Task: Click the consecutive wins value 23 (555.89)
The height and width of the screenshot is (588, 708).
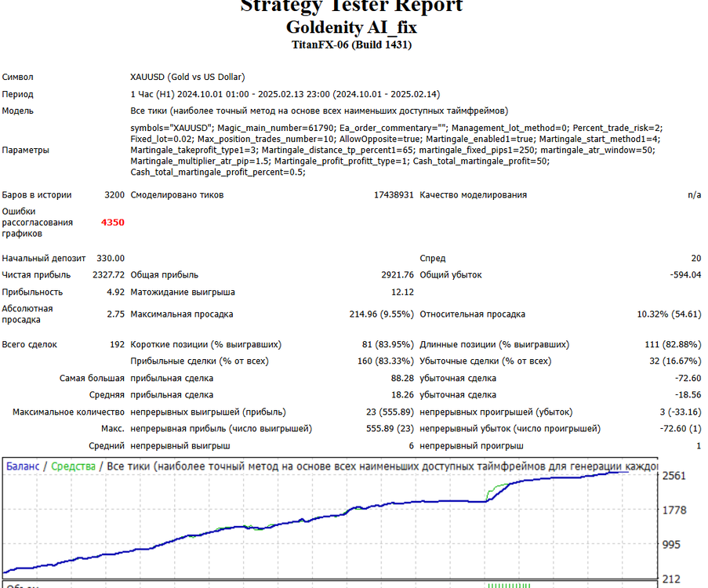Action: (390, 412)
